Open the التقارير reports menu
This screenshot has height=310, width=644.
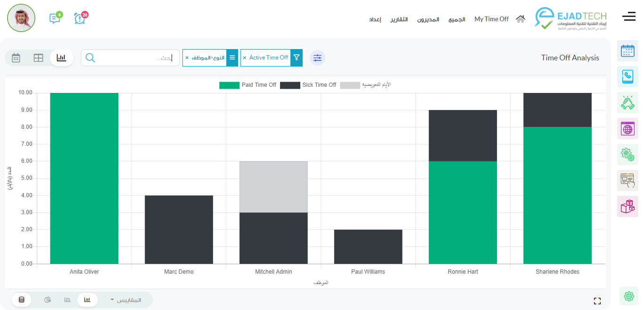tap(399, 19)
